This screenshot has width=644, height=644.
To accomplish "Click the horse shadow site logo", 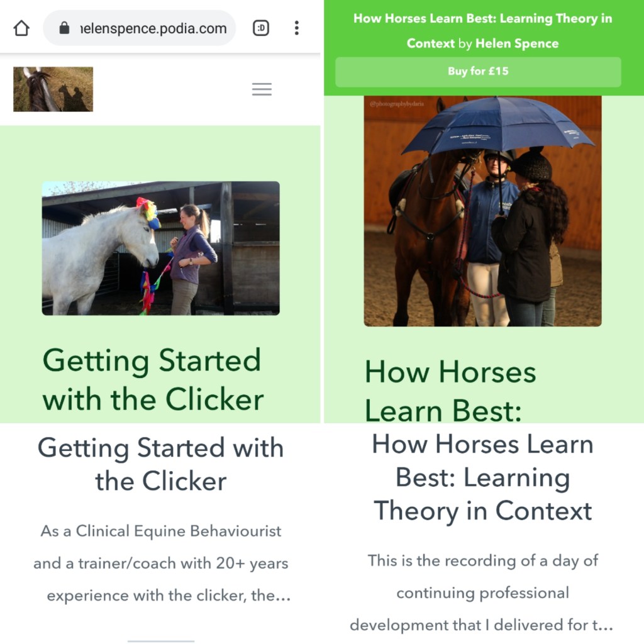I will tap(53, 89).
